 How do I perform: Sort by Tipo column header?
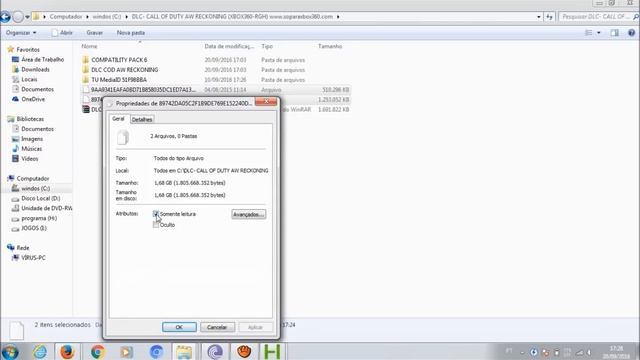point(267,47)
